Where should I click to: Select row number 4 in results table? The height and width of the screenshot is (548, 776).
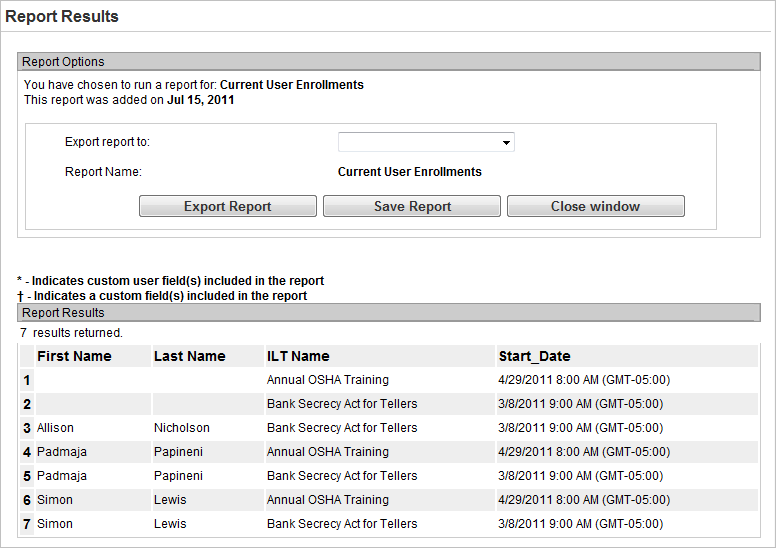(27, 452)
